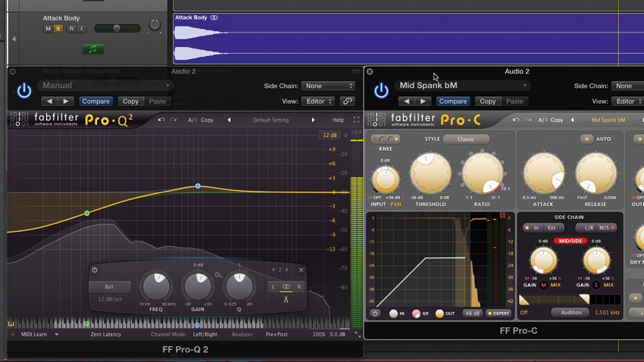Screen dimensions: 644x362
Task: Click resize icon at Pro-Q bottom right corner
Action: pos(358,335)
